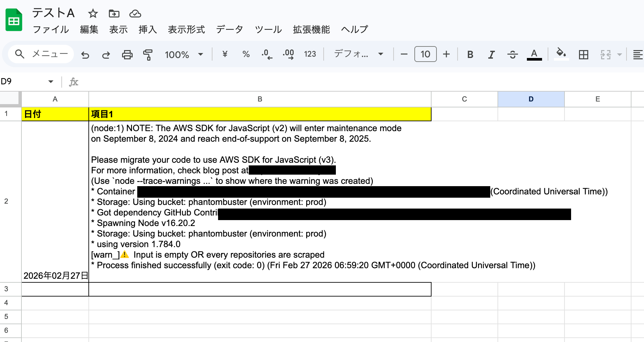The image size is (644, 342).
Task: Print the spreadsheet
Action: pos(127,54)
